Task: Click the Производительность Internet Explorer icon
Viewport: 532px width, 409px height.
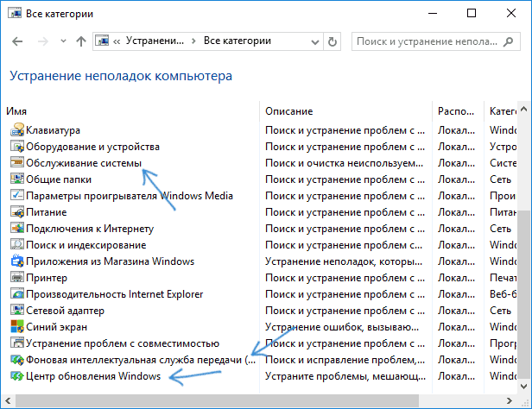Action: 17,293
